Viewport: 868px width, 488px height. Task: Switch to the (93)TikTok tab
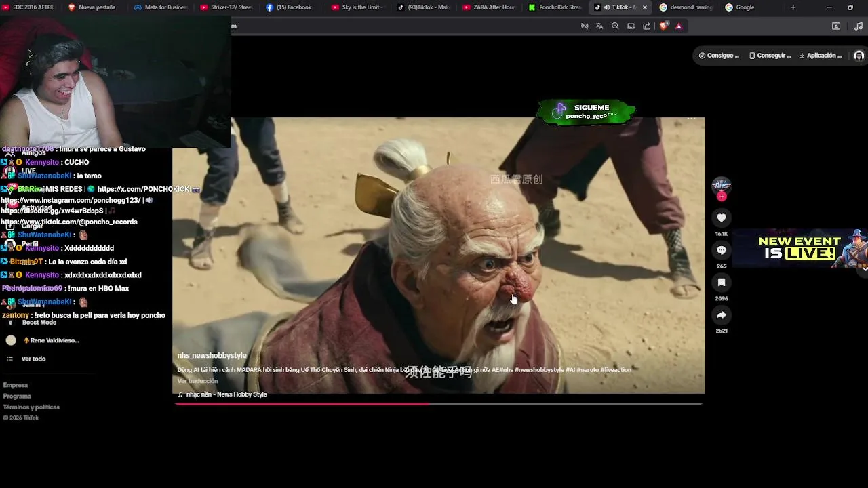coord(423,7)
